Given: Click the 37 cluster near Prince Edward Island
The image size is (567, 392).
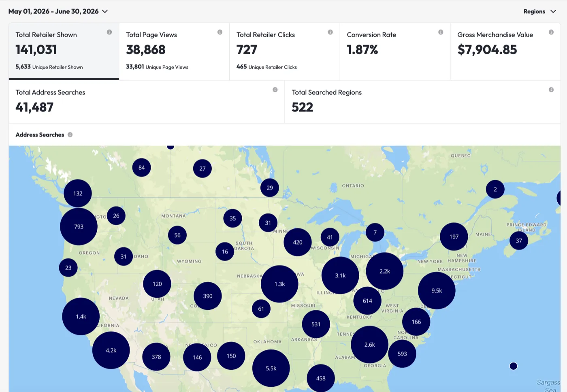Looking at the screenshot, I should click(519, 241).
